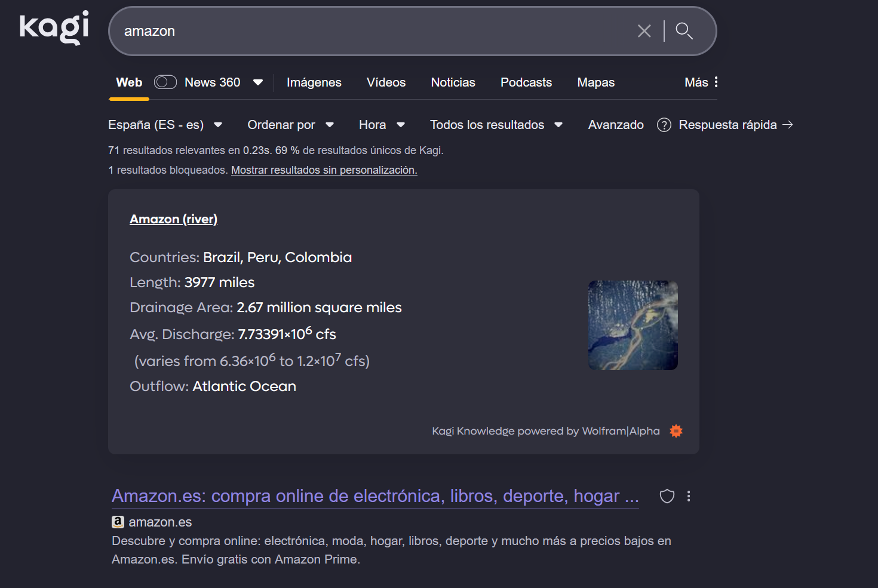878x588 pixels.
Task: Expand the News 360 dropdown arrow
Action: click(x=258, y=82)
